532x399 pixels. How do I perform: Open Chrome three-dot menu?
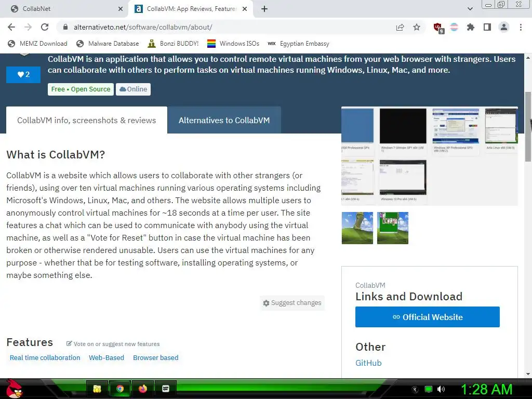[521, 27]
